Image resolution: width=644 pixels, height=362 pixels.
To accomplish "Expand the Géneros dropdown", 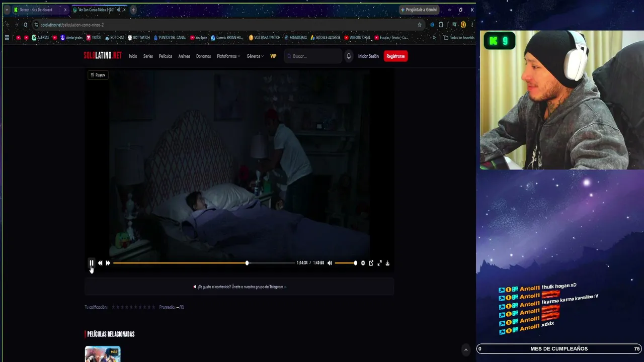I will [x=255, y=56].
